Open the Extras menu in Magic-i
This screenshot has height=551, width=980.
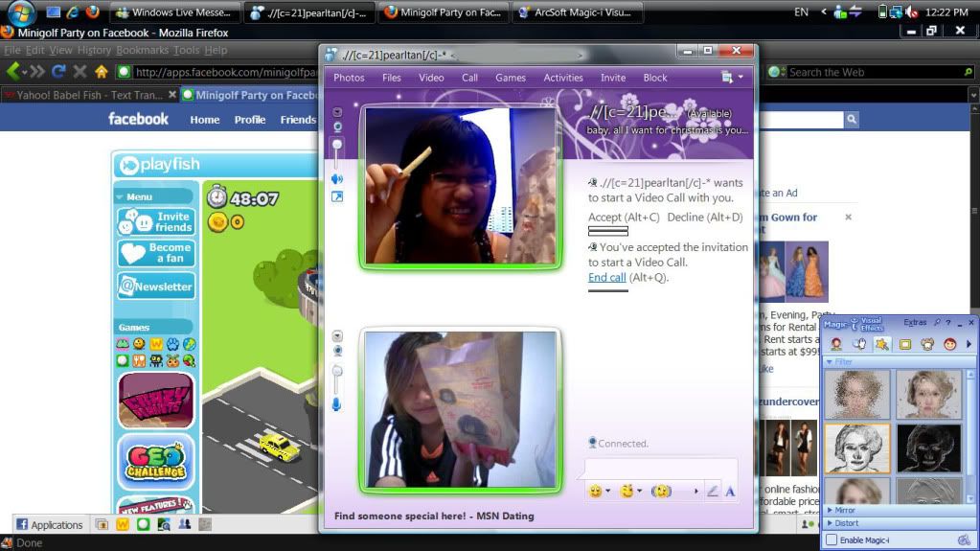915,323
